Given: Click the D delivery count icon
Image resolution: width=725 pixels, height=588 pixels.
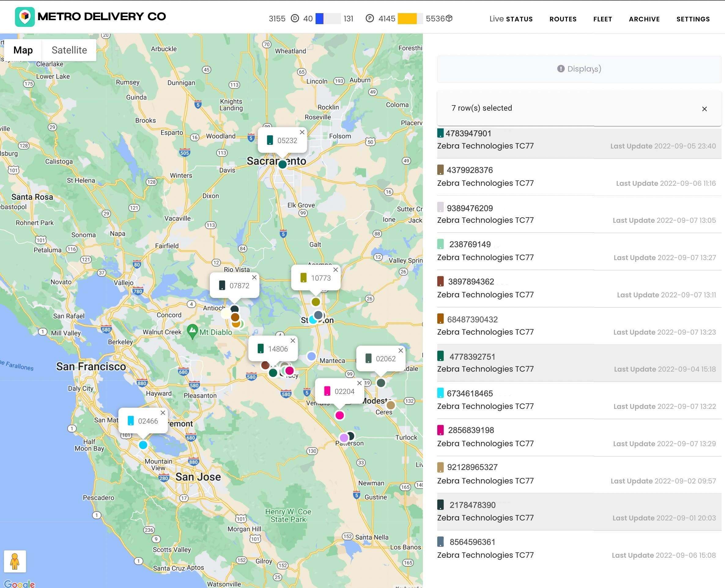Looking at the screenshot, I should tap(295, 18).
